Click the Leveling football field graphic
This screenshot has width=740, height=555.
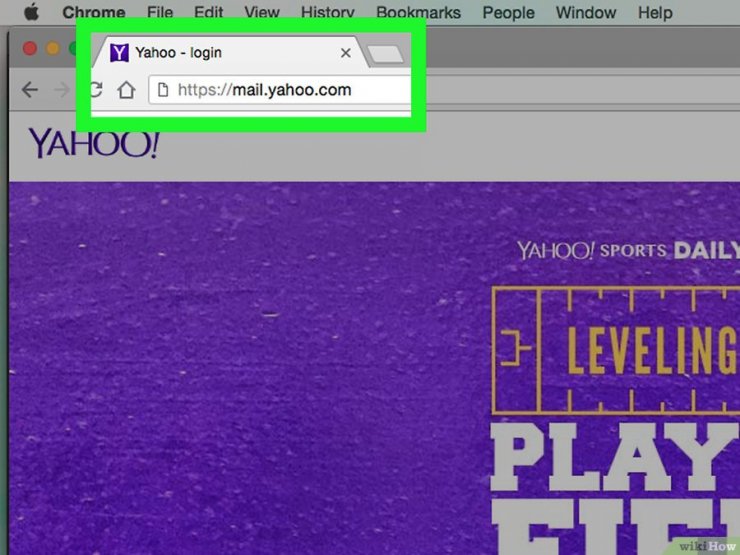pyautogui.click(x=615, y=350)
